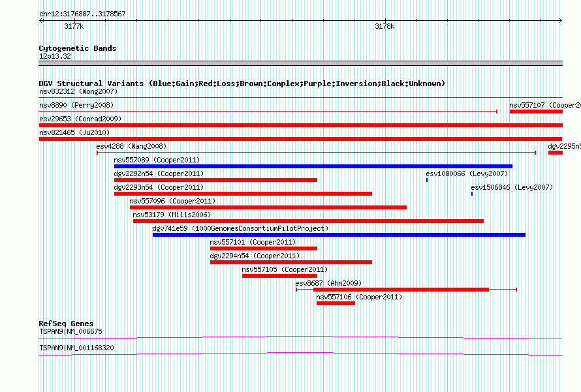Click the chr12:3176887..3178567 region label
This screenshot has height=392, width=581.
tap(82, 14)
